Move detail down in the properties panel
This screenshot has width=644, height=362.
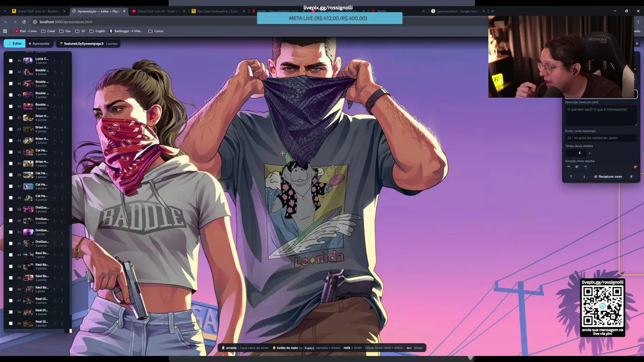[584, 176]
